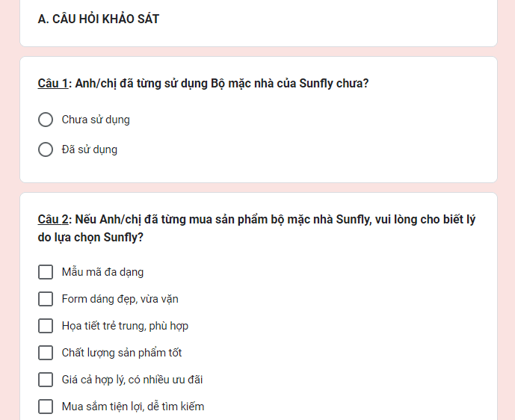Click the 'Chưa sử dụng' label text
This screenshot has height=420, width=515.
(x=96, y=120)
